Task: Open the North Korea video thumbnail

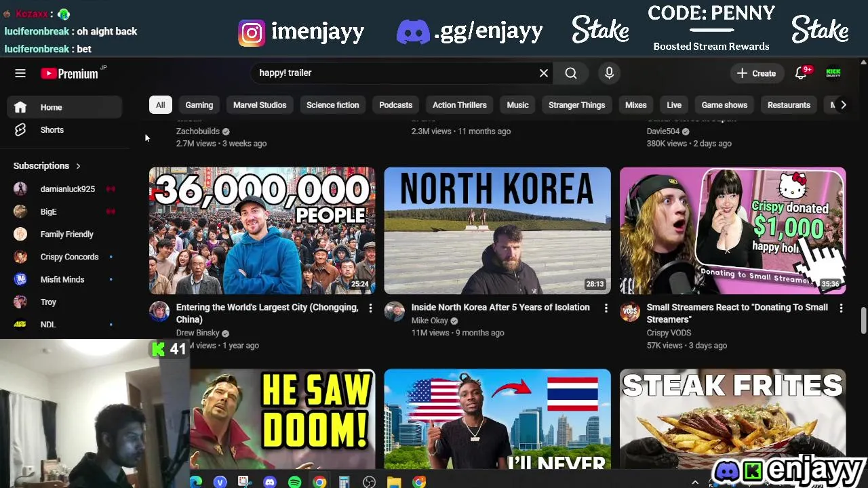Action: pos(497,230)
